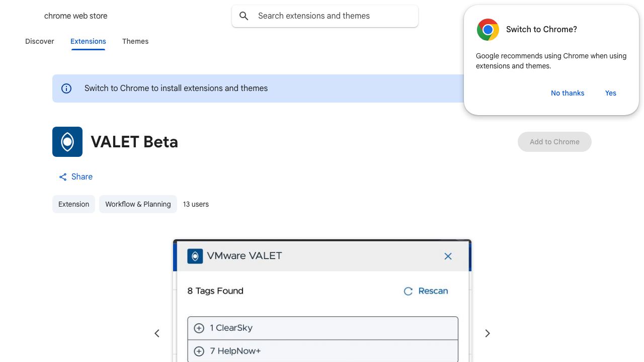Choose No thanks in the Switch to Chrome popup

[x=568, y=93]
